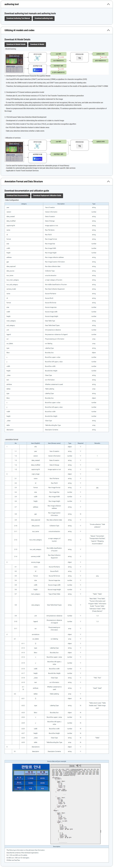Viewport: 114px width, 868px height.
Task: Click the T5 box in Model learning diagram
Action: point(79,58)
